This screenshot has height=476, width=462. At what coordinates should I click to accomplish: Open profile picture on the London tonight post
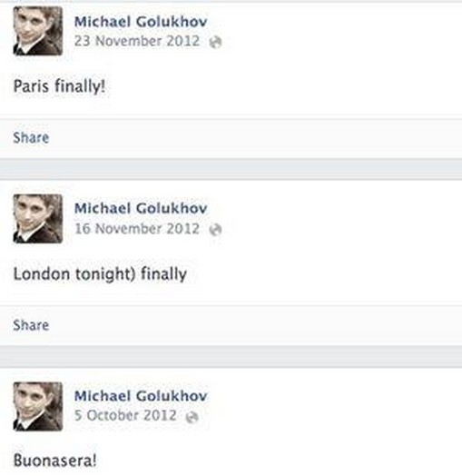pyautogui.click(x=38, y=219)
